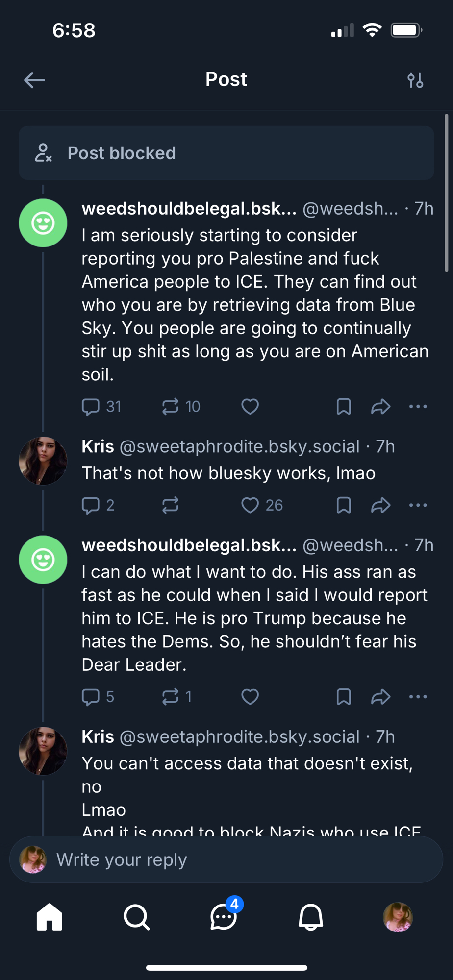Screen dimensions: 453x980
Task: Like the first weedshouldbelegal post
Action: [x=250, y=406]
